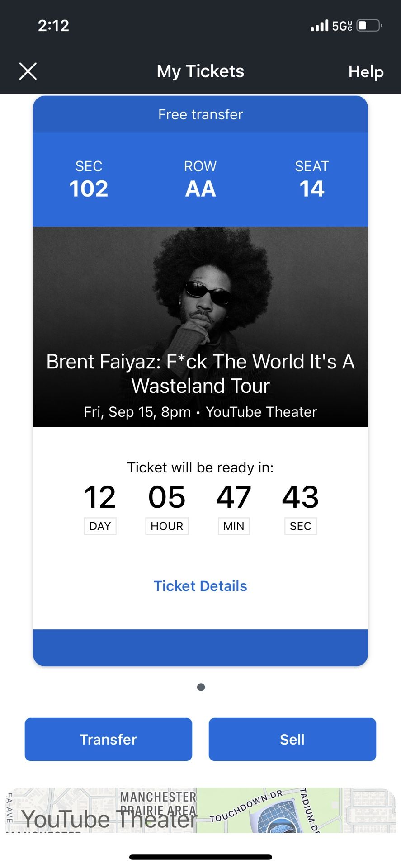Tap the ticket page indicator dot
This screenshot has height=868, width=401.
(x=201, y=687)
